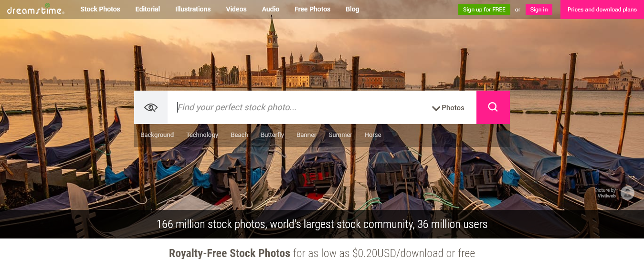Click the Vivilweb picture credit link
Image resolution: width=644 pixels, height=259 pixels.
click(x=607, y=196)
